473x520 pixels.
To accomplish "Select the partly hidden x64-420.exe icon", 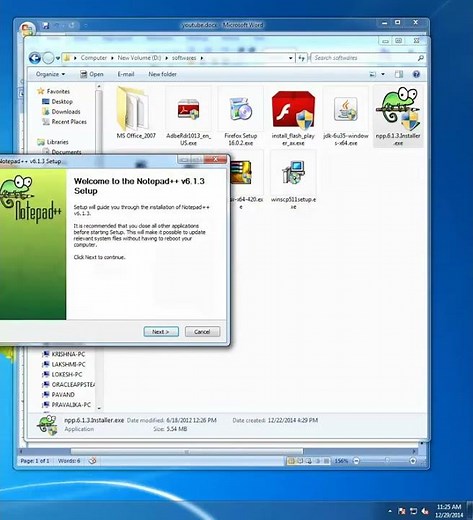I will (241, 172).
